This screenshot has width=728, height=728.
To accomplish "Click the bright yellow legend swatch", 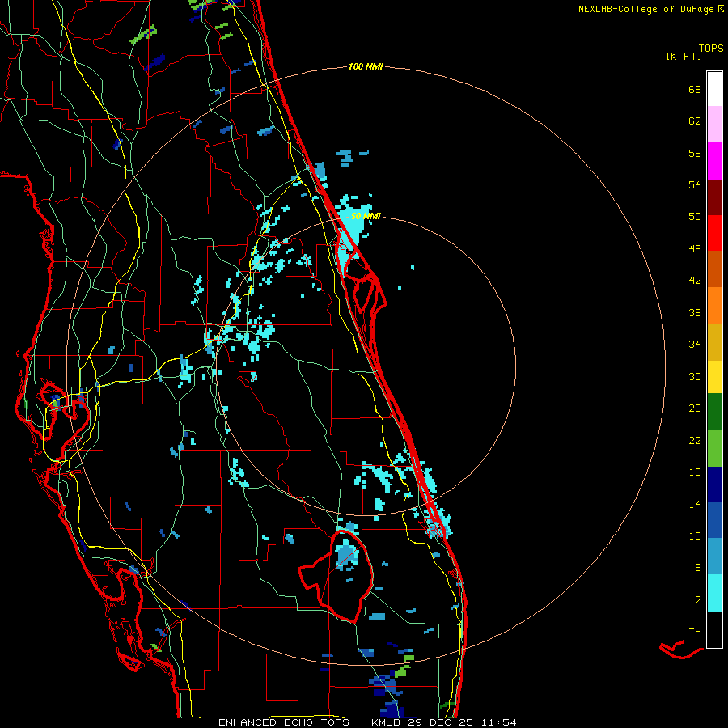I will [x=714, y=377].
